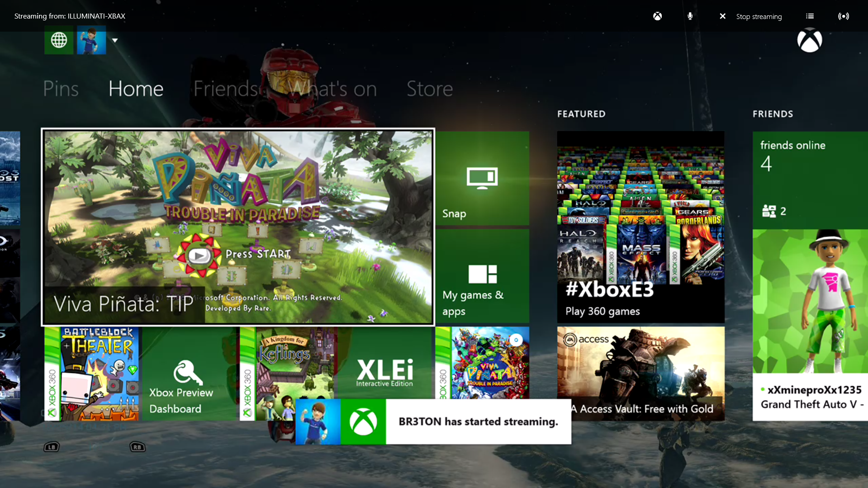Image resolution: width=868 pixels, height=488 pixels.
Task: Expand the profile dropdown arrow
Action: (x=115, y=40)
